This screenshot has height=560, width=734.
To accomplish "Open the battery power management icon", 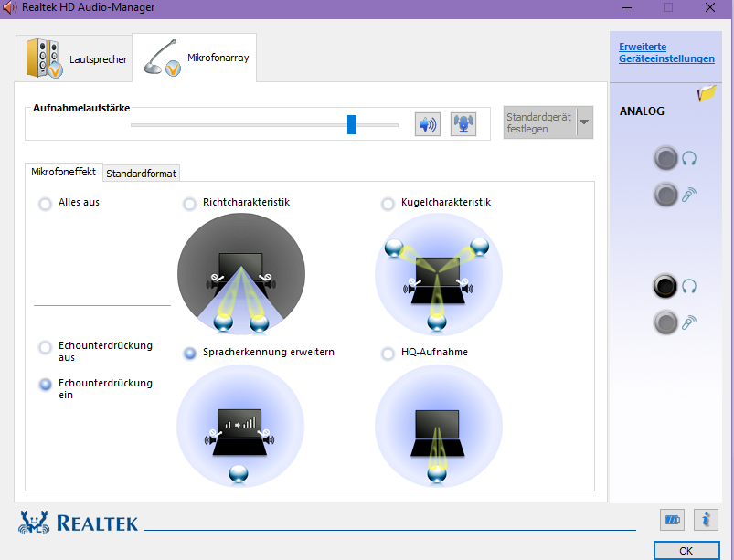I will (672, 520).
